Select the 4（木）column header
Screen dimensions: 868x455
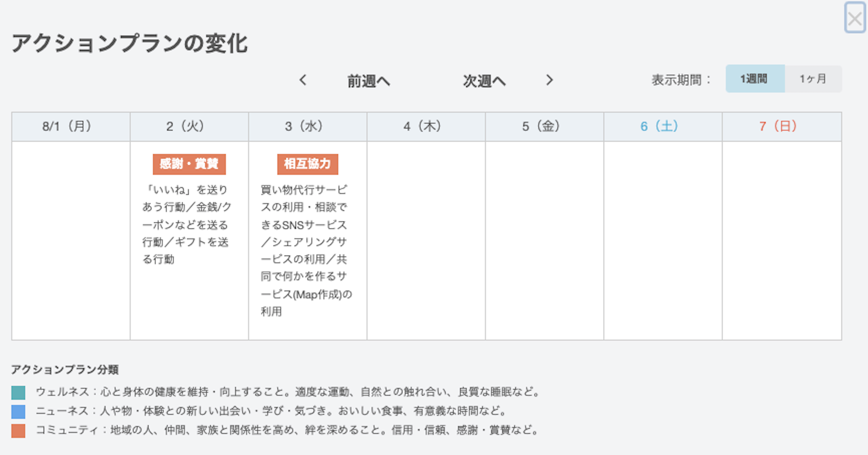tap(426, 126)
